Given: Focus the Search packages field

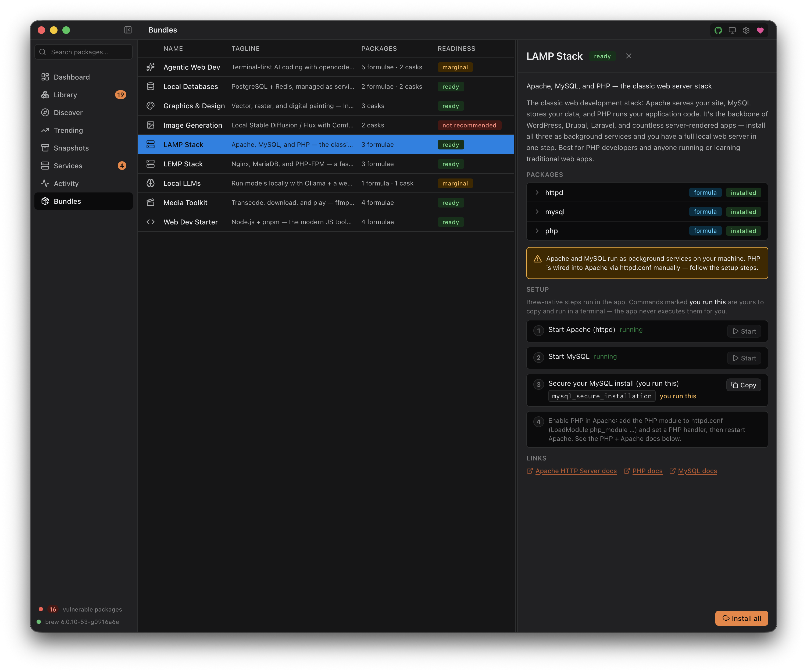Looking at the screenshot, I should coord(83,52).
